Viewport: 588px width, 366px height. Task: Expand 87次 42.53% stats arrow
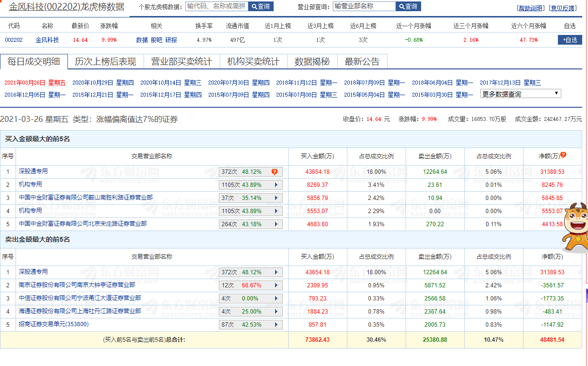click(277, 325)
